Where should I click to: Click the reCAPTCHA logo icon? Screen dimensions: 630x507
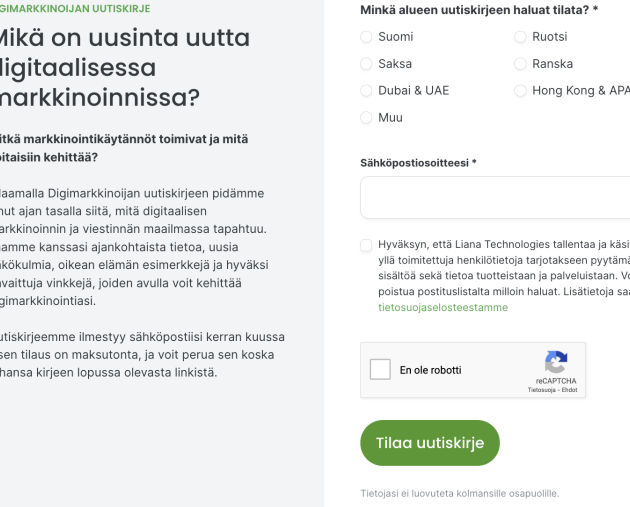pyautogui.click(x=556, y=362)
